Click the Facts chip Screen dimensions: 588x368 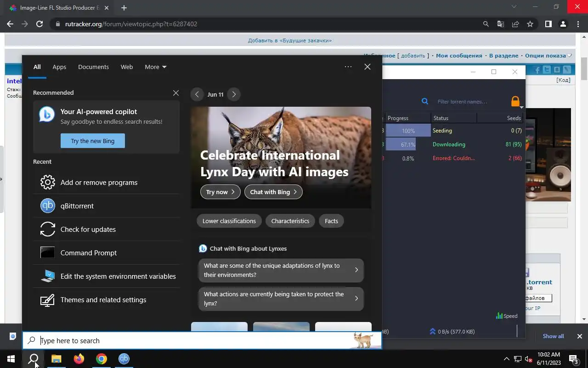[331, 221]
